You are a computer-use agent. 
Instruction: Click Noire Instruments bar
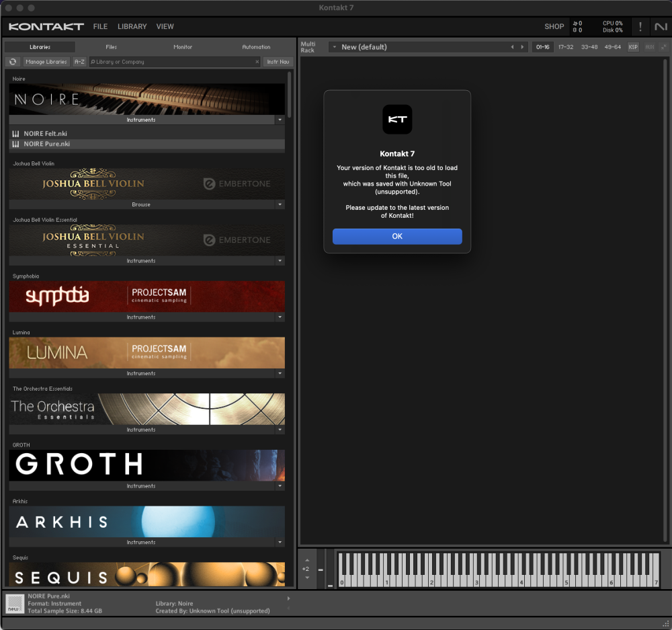[x=141, y=120]
